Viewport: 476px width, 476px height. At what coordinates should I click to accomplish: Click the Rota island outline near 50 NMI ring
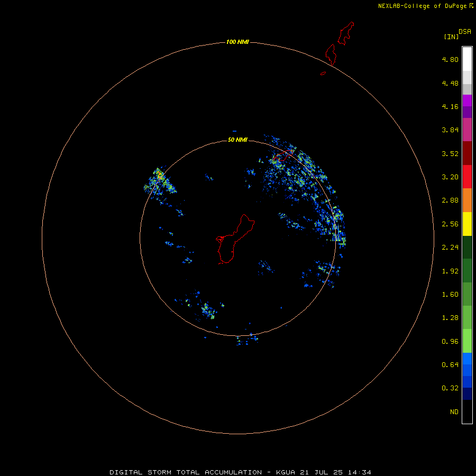[x=282, y=155]
